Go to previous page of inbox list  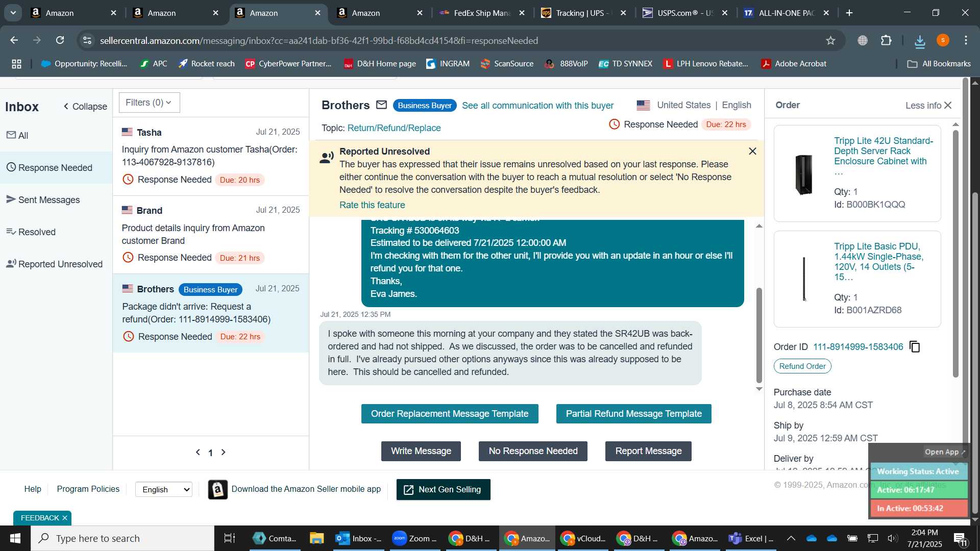[x=198, y=452]
